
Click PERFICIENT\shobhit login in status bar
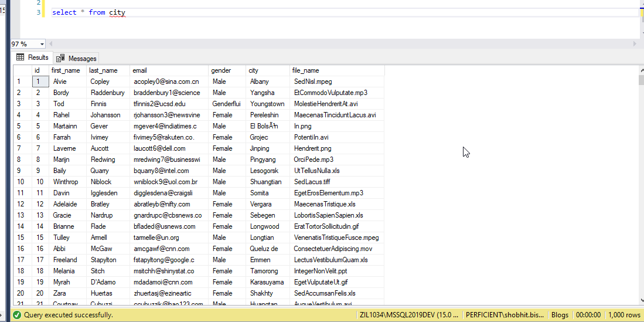(505, 315)
